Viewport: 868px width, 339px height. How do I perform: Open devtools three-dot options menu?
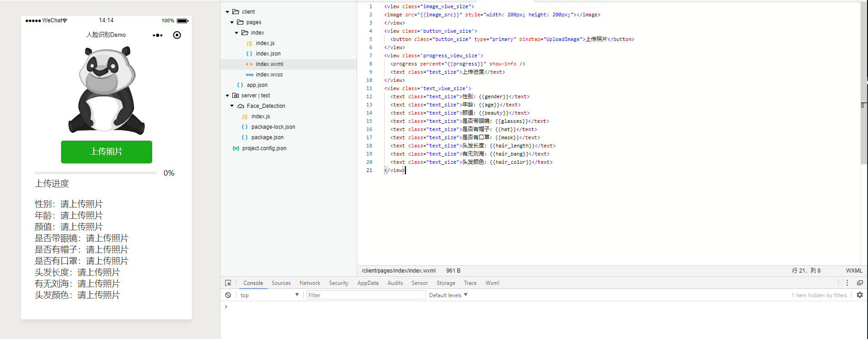click(x=847, y=283)
